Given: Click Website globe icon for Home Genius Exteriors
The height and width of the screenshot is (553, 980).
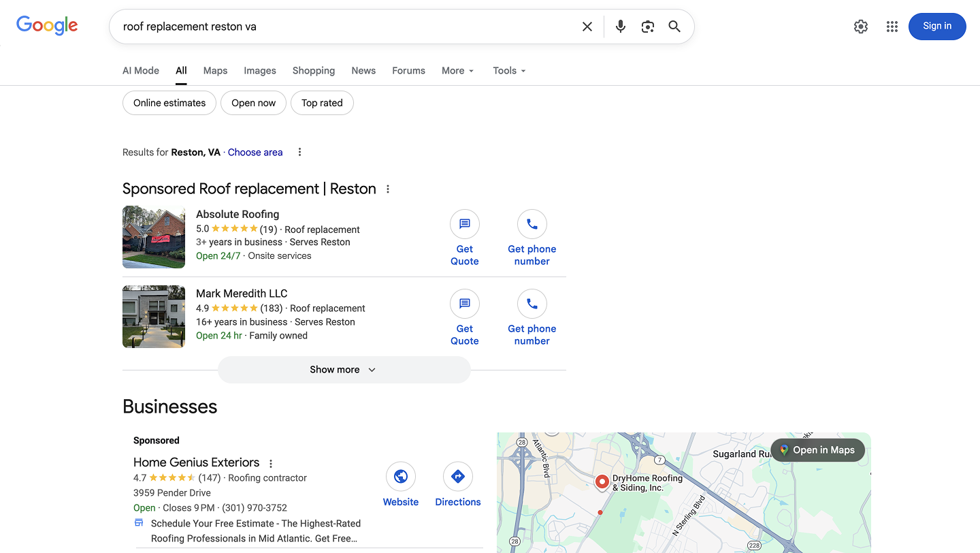Looking at the screenshot, I should pyautogui.click(x=401, y=477).
